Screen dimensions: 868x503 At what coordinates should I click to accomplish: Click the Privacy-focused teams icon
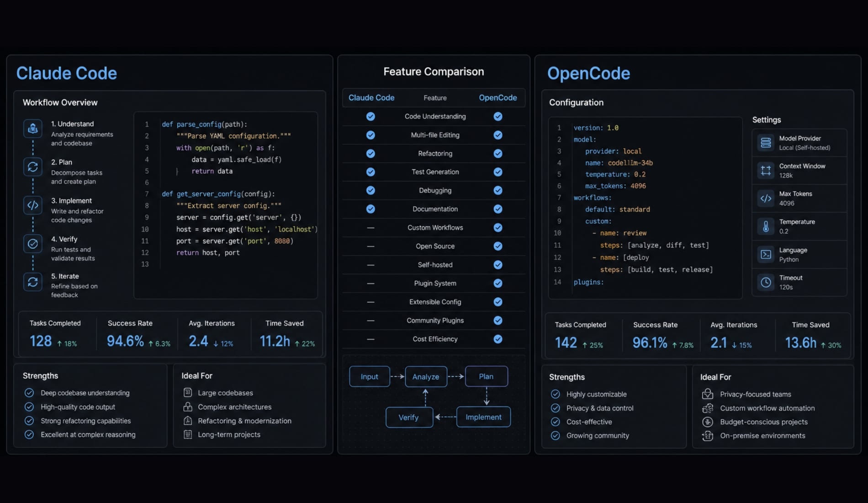(x=708, y=394)
